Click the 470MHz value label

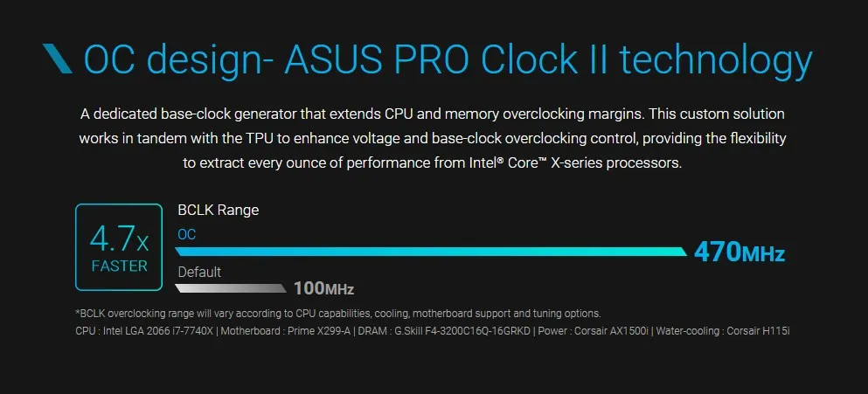[740, 252]
